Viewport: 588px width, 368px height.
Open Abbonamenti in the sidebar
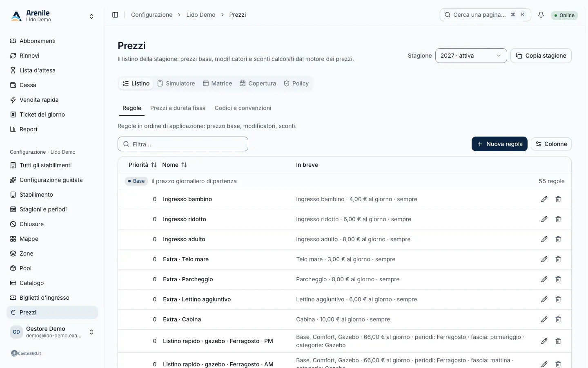tap(52, 41)
